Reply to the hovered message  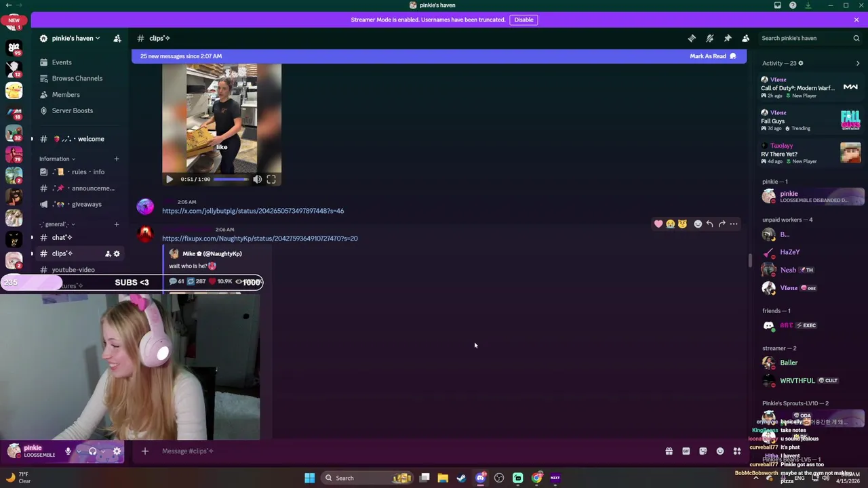coord(709,224)
